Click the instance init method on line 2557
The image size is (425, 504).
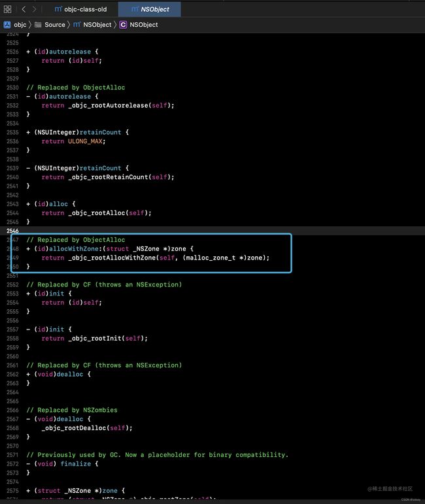(x=57, y=329)
